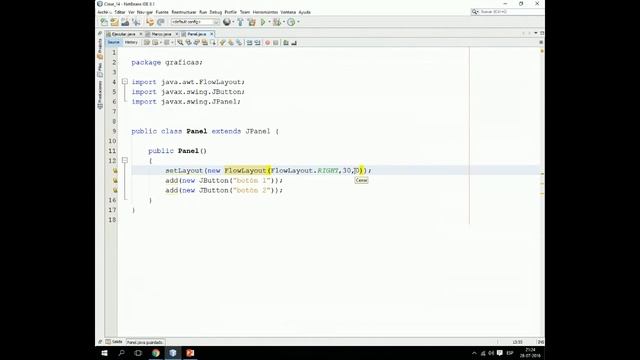Viewport: 640px width, 360px height.
Task: Open the Reestructurar menu
Action: [184, 12]
